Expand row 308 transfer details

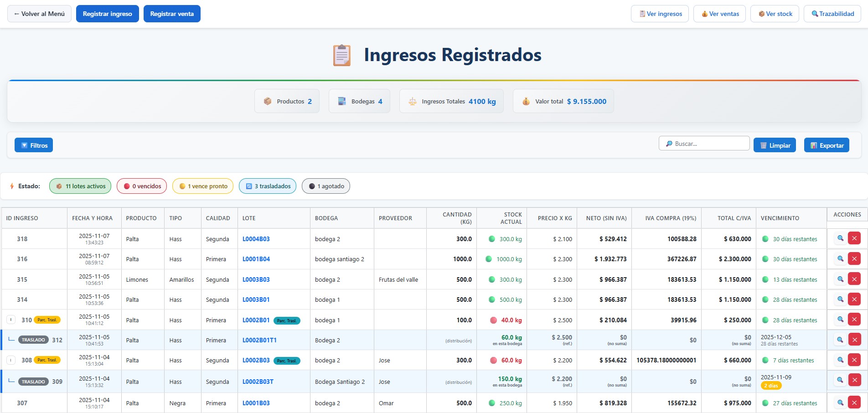tap(11, 360)
